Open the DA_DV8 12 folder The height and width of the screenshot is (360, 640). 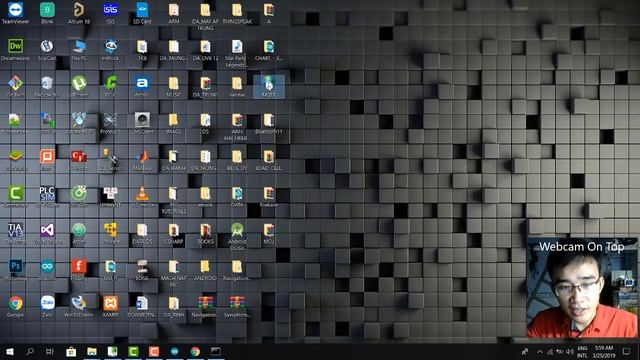[x=205, y=49]
